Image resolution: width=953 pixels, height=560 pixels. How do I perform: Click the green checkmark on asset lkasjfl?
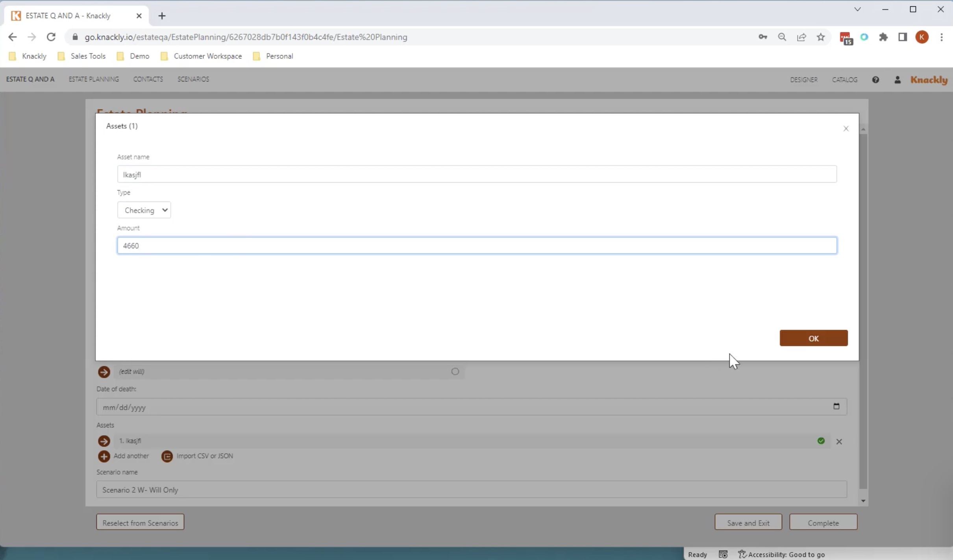tap(821, 441)
